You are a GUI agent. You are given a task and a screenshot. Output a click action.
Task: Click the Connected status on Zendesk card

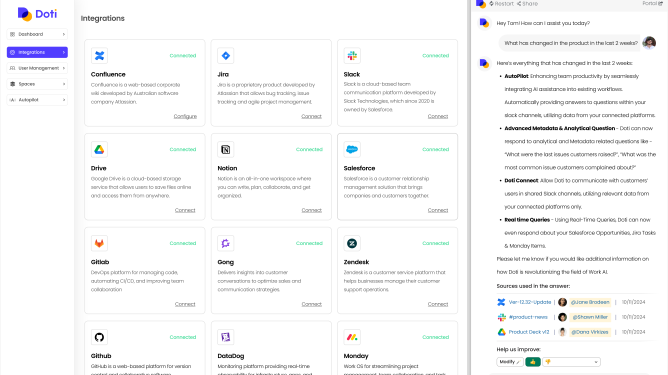coord(435,243)
